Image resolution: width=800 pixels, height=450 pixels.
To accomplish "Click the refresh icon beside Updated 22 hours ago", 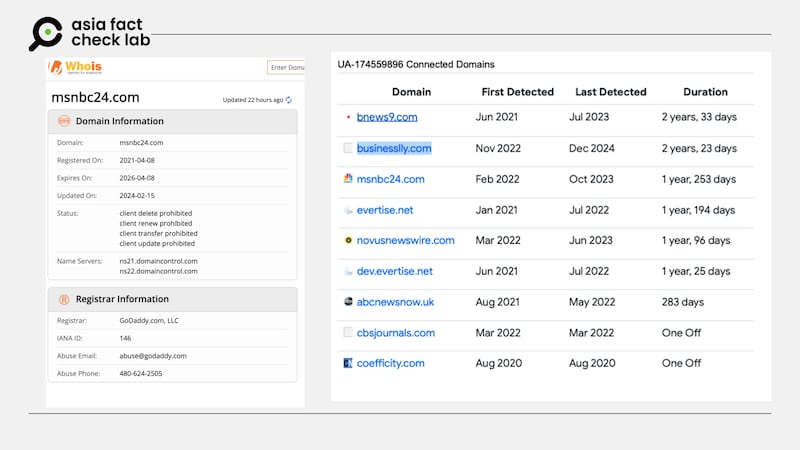I will point(290,100).
